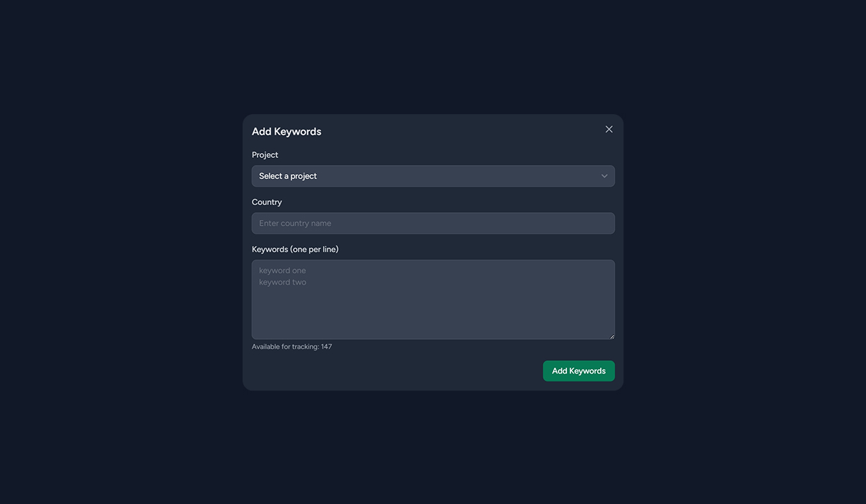Click the "Country" field label
866x504 pixels.
point(267,202)
